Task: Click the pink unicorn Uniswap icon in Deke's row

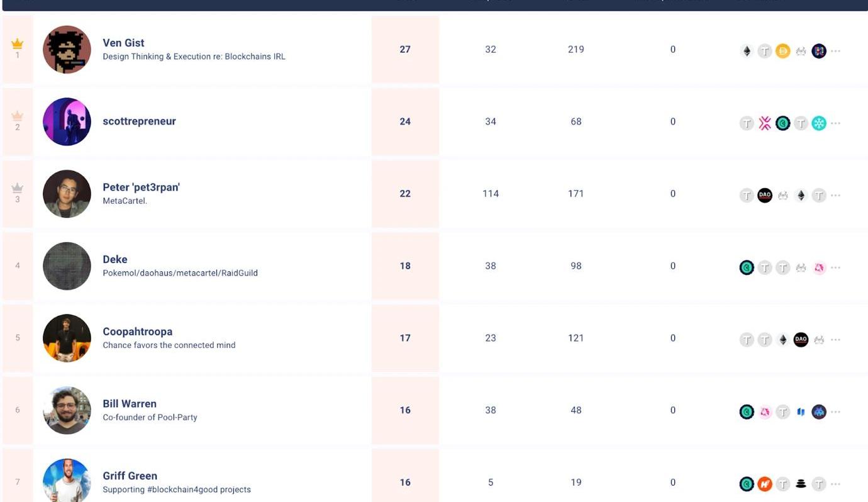Action: (818, 268)
